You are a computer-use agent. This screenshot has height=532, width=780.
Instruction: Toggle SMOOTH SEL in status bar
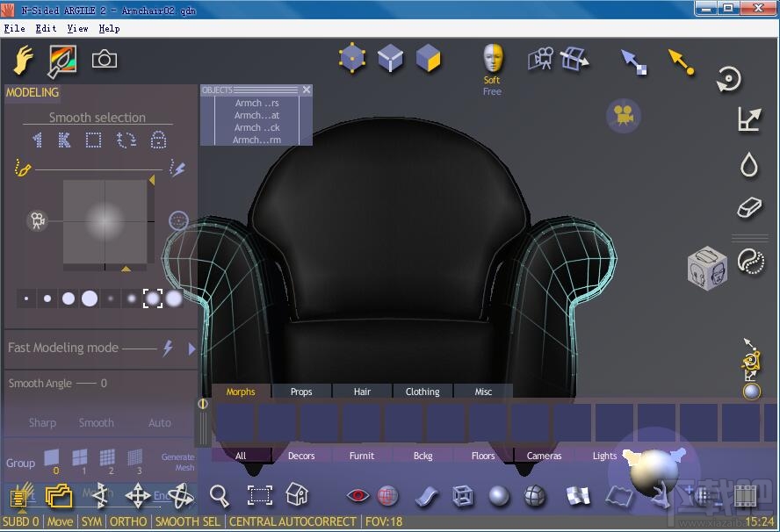[x=188, y=521]
